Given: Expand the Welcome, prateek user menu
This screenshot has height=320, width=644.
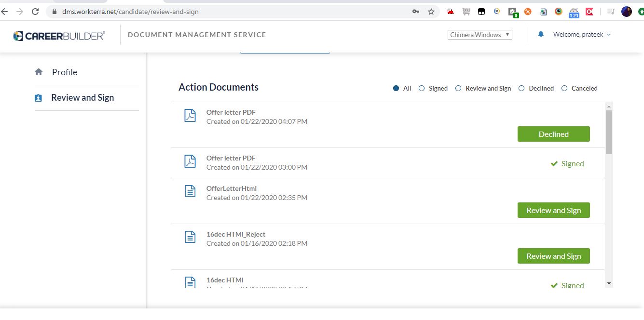Looking at the screenshot, I should [x=582, y=34].
